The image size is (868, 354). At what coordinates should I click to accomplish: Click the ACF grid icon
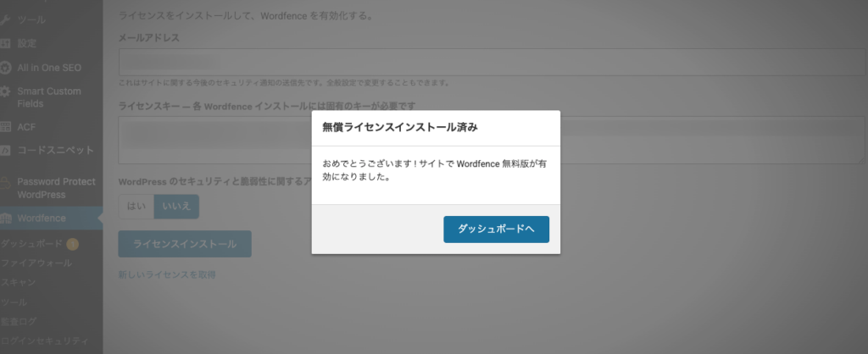tap(5, 127)
